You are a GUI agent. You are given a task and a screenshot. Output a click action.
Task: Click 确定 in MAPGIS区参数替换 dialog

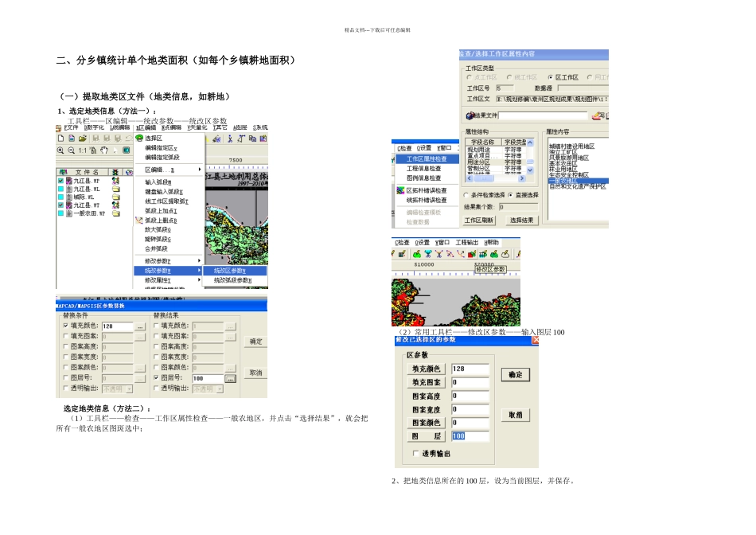[256, 342]
